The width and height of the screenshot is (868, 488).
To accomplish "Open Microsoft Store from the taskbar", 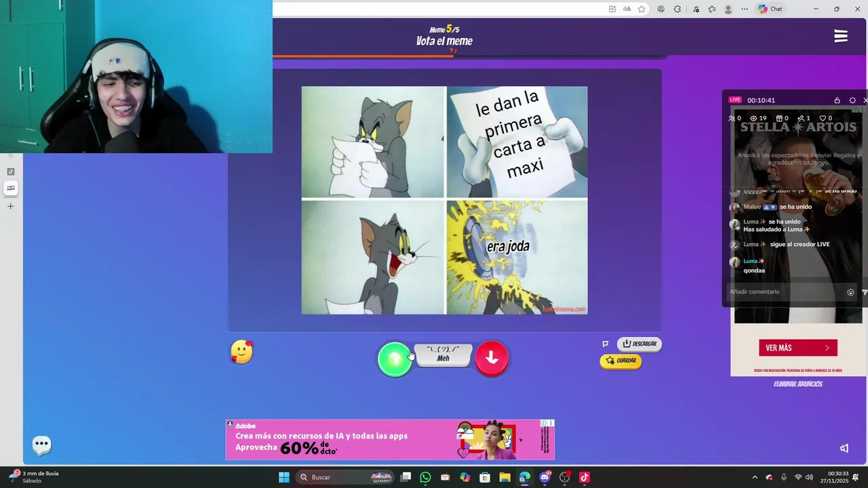I will (x=485, y=477).
